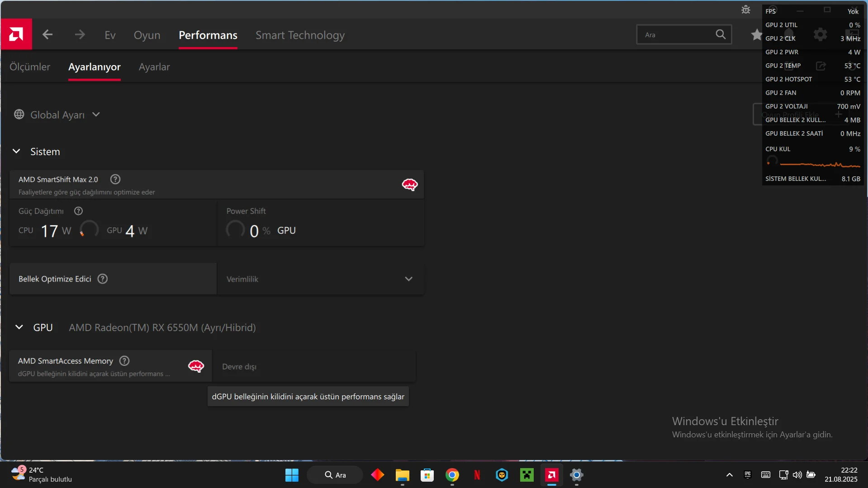Click the GPU 2 UTIL overlay row
Viewport: 868px width, 488px height.
813,25
